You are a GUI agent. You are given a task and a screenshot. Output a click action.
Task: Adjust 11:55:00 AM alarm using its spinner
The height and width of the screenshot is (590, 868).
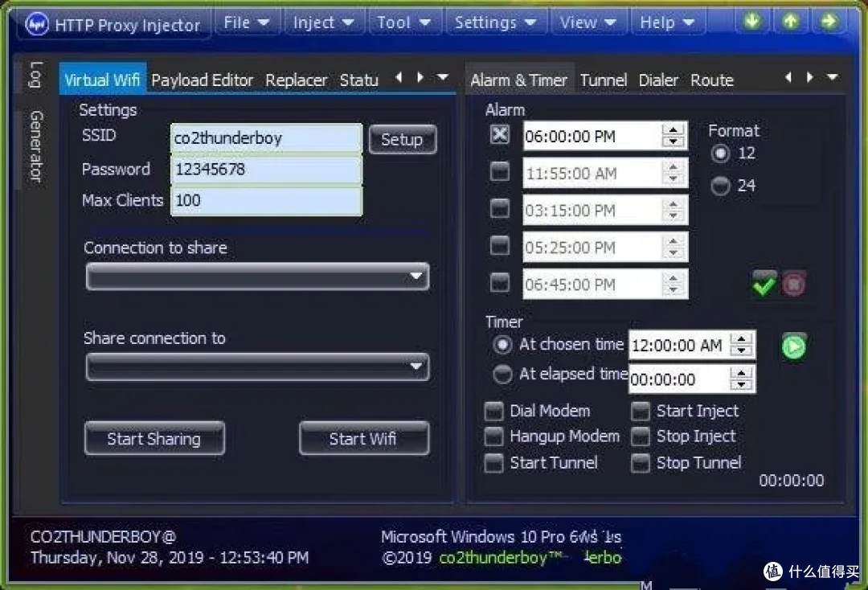click(674, 174)
